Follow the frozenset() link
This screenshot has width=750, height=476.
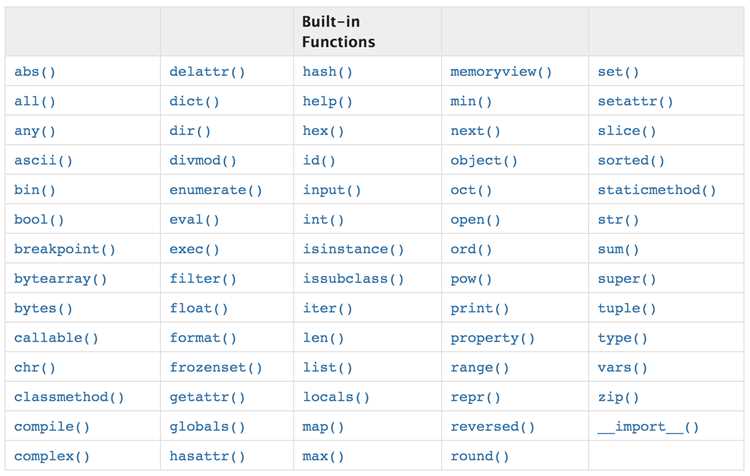coord(216,367)
